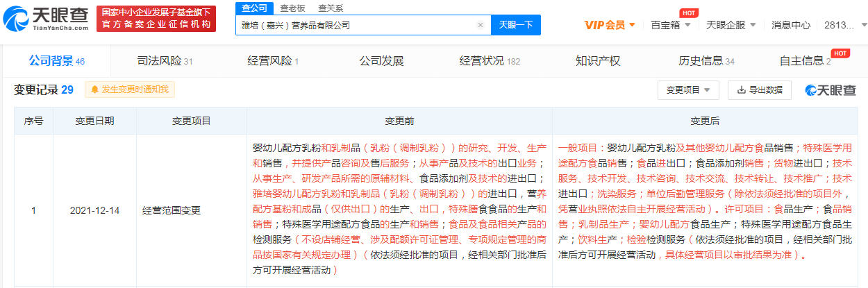Click the 变更前 column header
Screen dimensions: 868x288
click(399, 121)
